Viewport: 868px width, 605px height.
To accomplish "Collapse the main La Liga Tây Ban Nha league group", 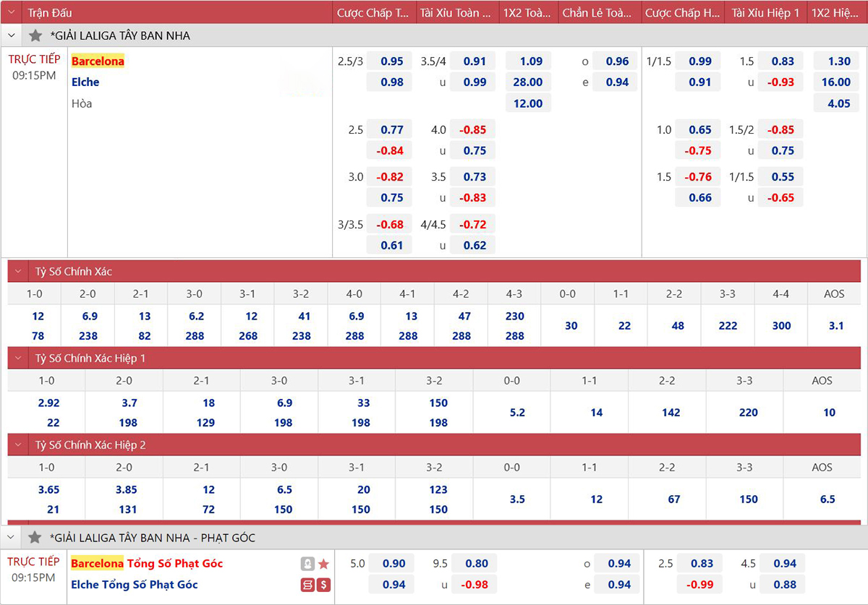I will click(12, 35).
